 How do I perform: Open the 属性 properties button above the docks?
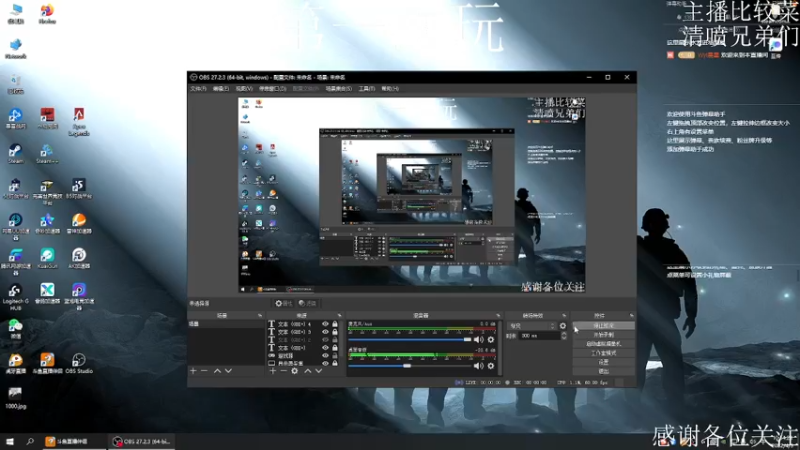tap(284, 304)
